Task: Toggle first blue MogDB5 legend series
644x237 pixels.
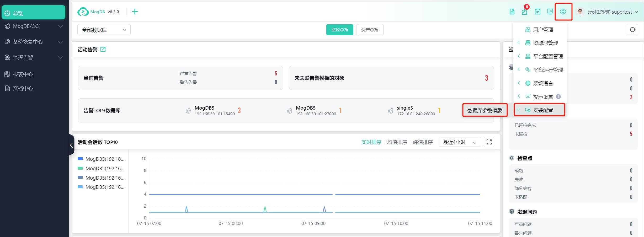Action: (101, 159)
